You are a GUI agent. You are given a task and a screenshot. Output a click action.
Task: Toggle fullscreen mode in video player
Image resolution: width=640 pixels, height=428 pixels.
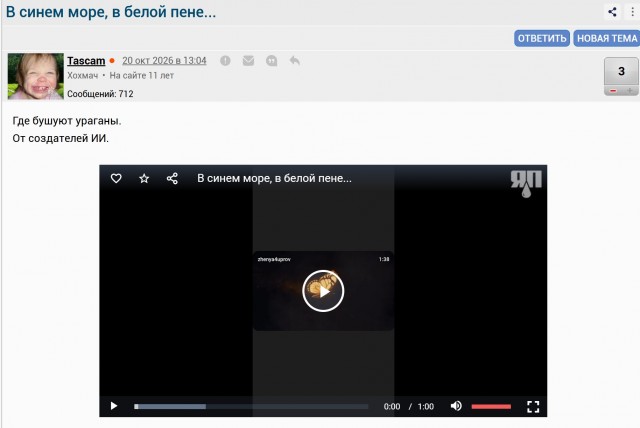click(533, 406)
